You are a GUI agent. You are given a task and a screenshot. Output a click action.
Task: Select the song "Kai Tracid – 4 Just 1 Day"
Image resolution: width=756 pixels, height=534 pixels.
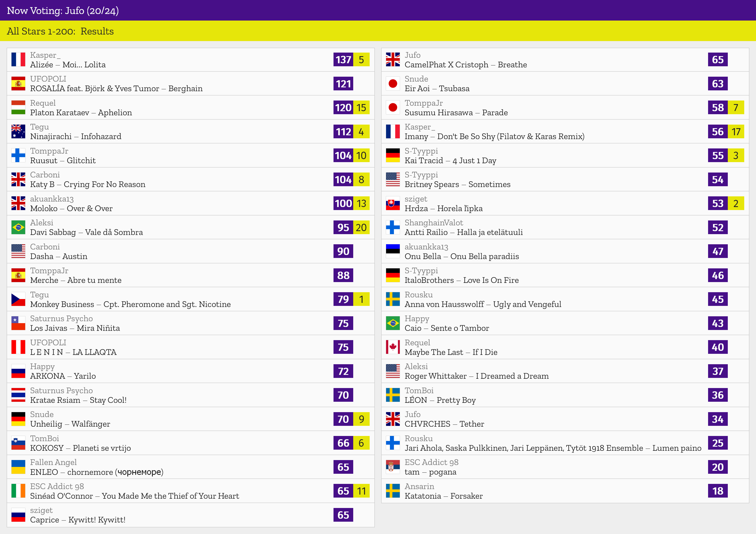coord(450,160)
